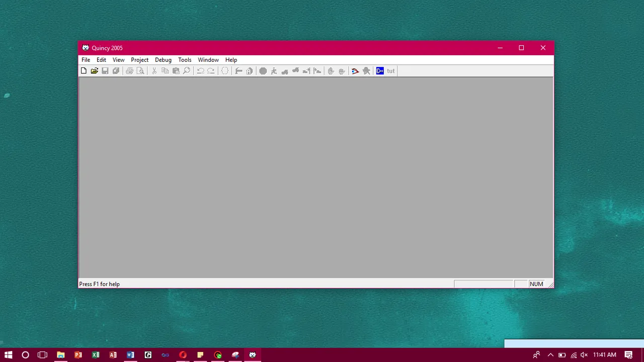This screenshot has height=362, width=644.
Task: Open the Tools menu
Action: pyautogui.click(x=185, y=60)
